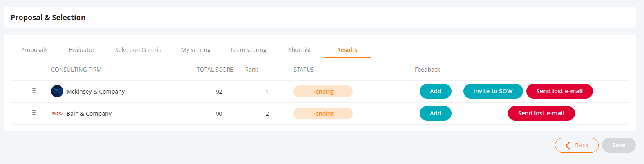Click the Save button
644x164 pixels.
tap(619, 145)
